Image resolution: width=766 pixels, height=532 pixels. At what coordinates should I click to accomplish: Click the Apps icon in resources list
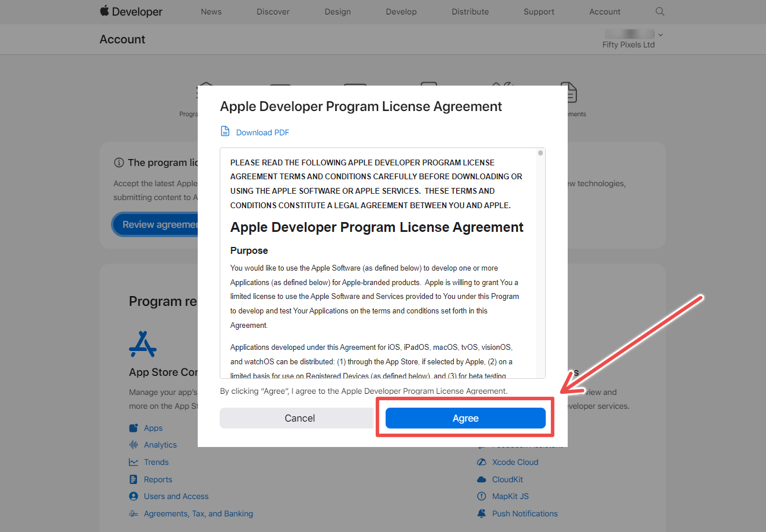134,428
